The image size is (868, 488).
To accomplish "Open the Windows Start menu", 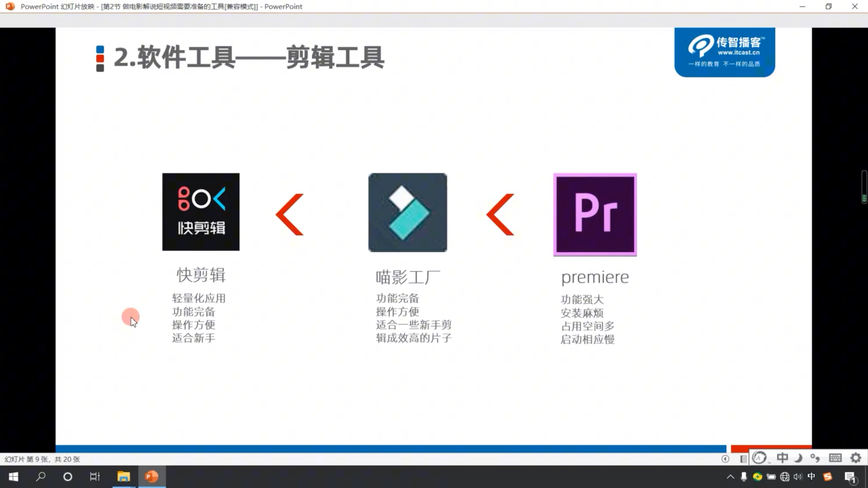I will coord(14,477).
